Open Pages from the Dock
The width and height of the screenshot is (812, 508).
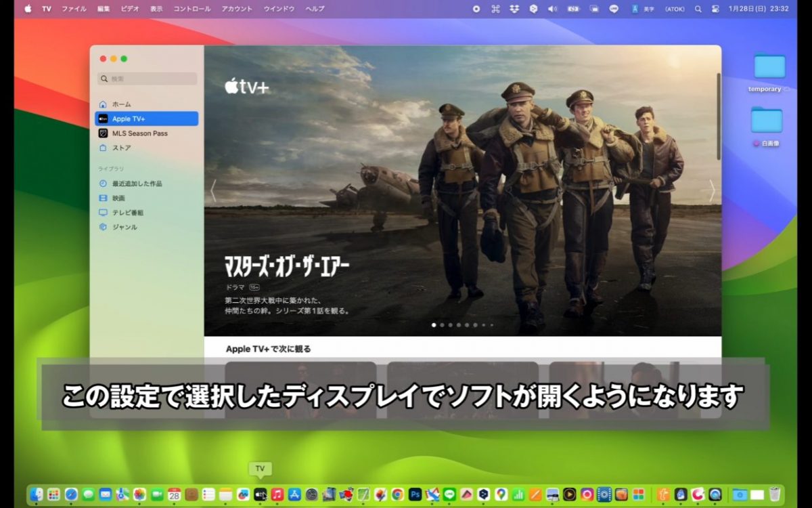tap(535, 494)
